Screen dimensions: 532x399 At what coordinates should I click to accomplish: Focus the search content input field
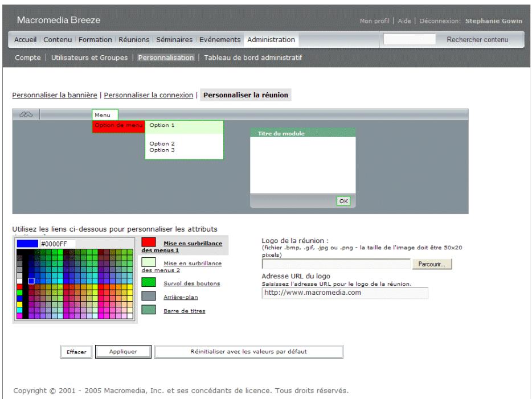[409, 39]
